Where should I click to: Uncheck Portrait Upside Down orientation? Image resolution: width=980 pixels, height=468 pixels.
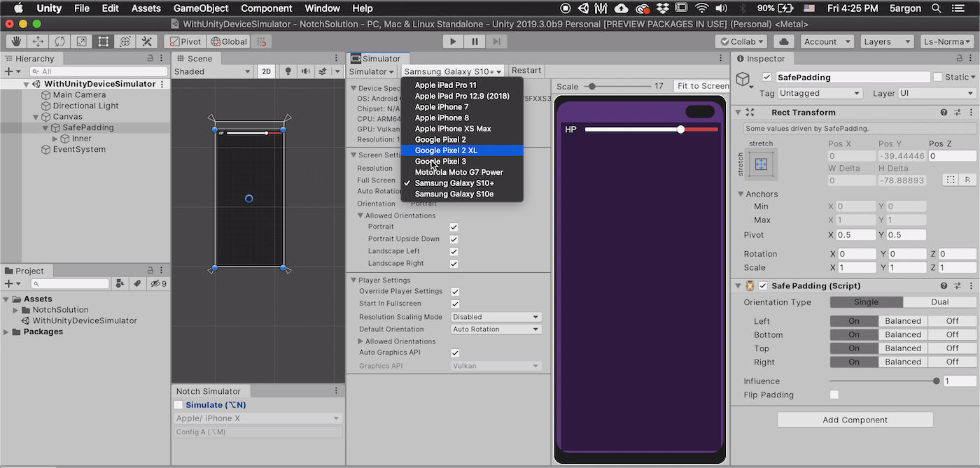454,239
